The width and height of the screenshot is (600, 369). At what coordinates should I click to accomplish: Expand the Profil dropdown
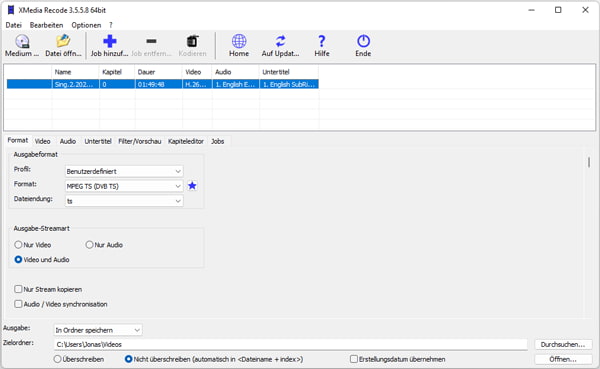pyautogui.click(x=124, y=171)
